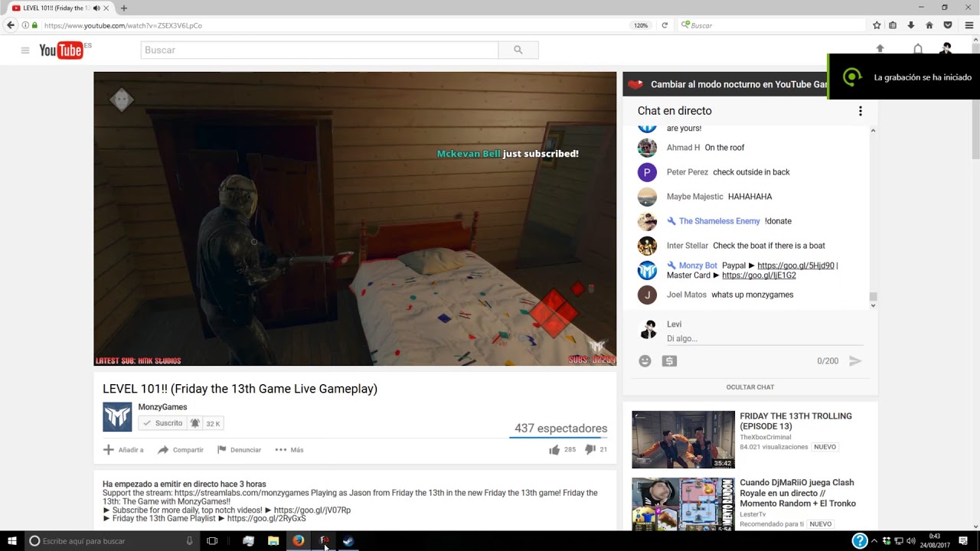Viewport: 980px width, 551px height.
Task: Open the Firefox downloads arrow
Action: point(911,25)
